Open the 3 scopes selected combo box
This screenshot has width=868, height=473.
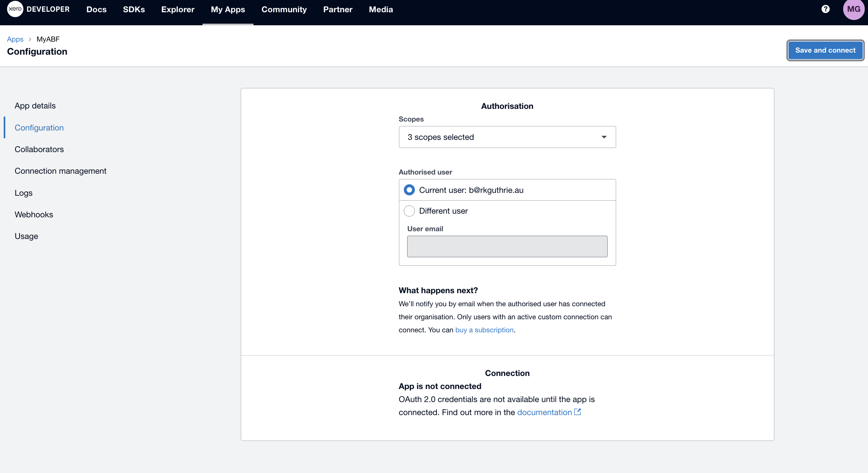coord(507,137)
